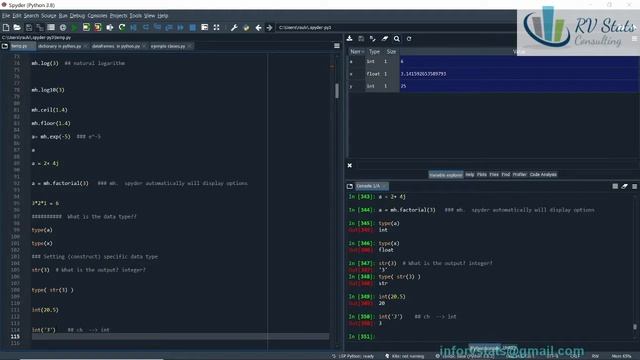Viewport: 640px width, 360px height.
Task: Open the Debug menu
Action: point(77,16)
